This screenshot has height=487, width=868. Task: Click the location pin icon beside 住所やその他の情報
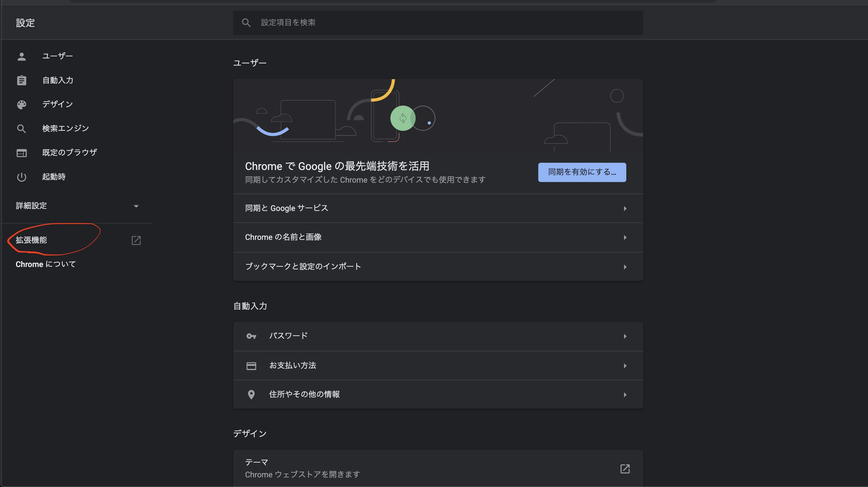[x=251, y=395]
